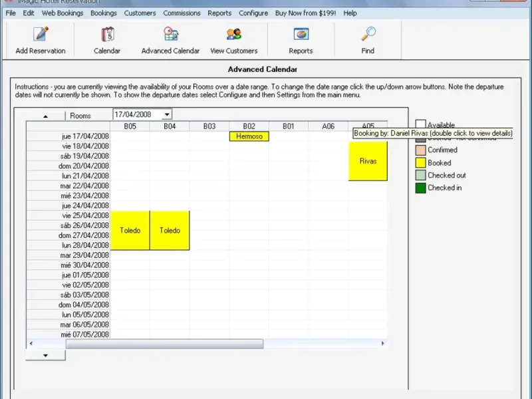
Task: Click the Find magnifying glass icon
Action: [x=368, y=35]
